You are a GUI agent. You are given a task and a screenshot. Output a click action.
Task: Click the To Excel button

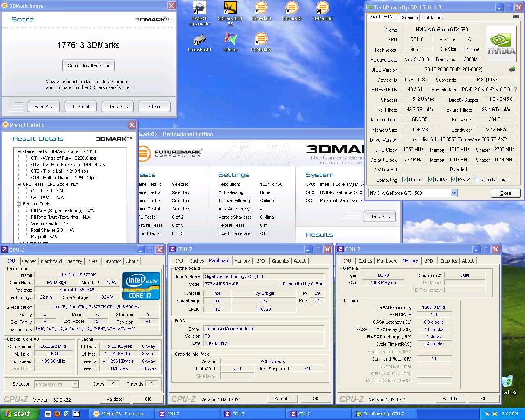80,107
